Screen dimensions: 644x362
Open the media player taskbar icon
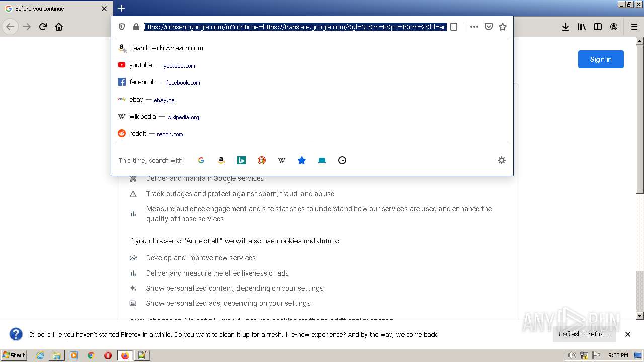click(x=74, y=355)
